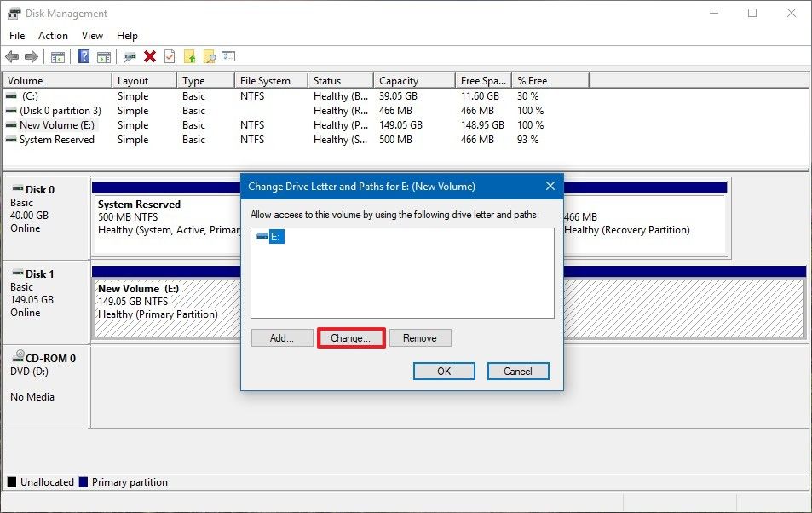812x513 pixels.
Task: Click the Back arrow toolbar icon
Action: (x=12, y=56)
